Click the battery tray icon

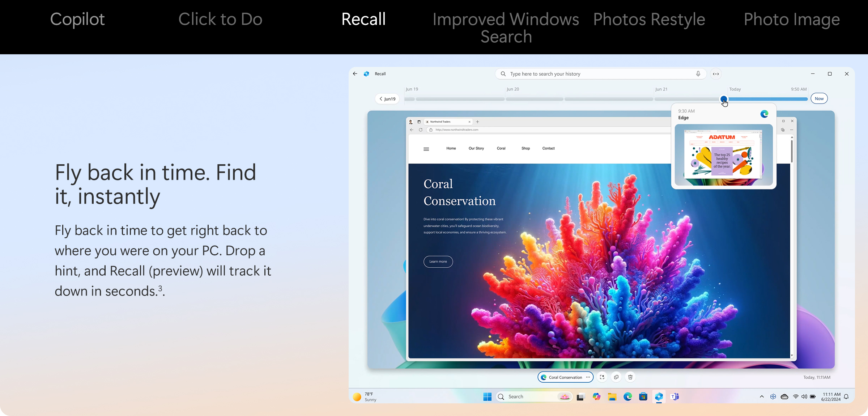coord(813,397)
